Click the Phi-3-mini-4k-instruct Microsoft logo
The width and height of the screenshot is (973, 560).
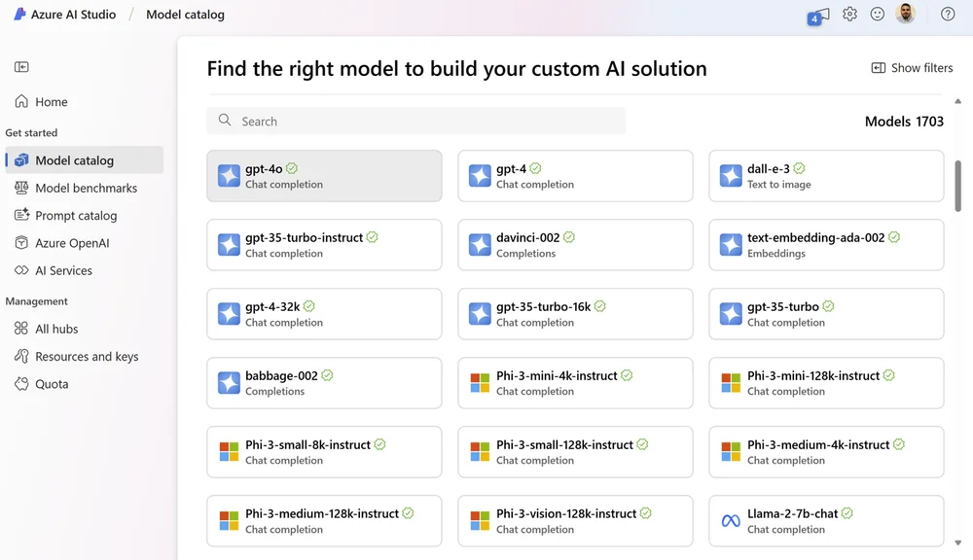pos(480,383)
